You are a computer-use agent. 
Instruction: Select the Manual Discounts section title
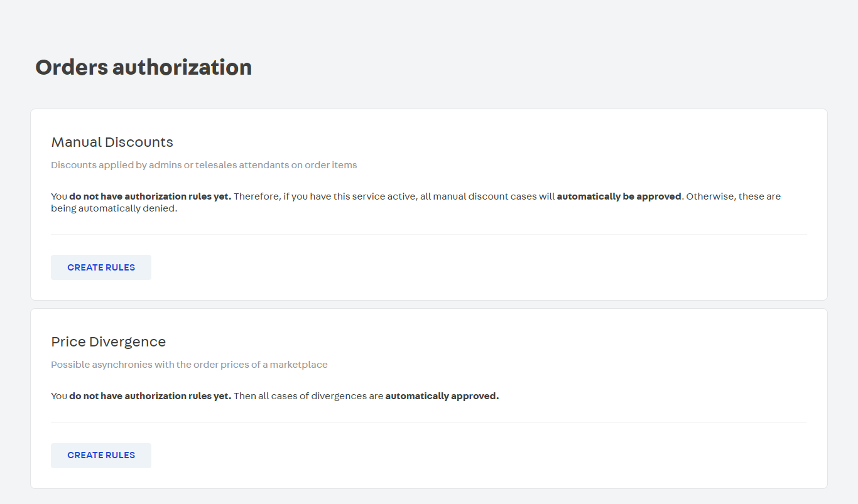click(112, 142)
